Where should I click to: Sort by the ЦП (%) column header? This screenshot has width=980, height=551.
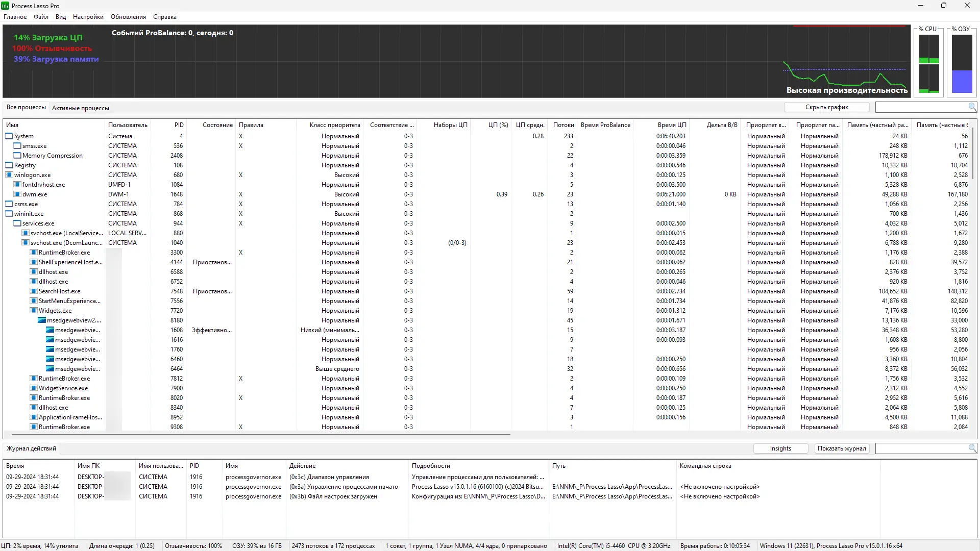(x=498, y=125)
